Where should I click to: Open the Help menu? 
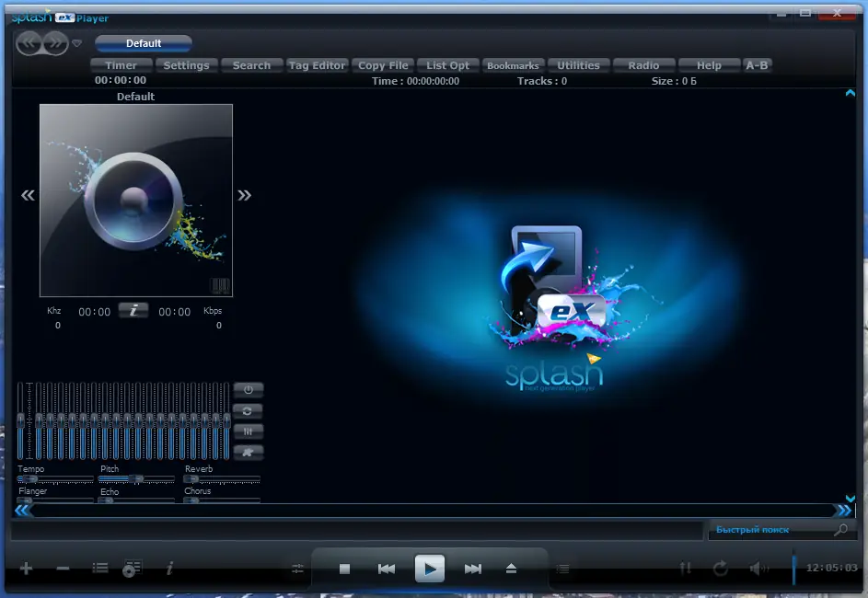(x=709, y=65)
